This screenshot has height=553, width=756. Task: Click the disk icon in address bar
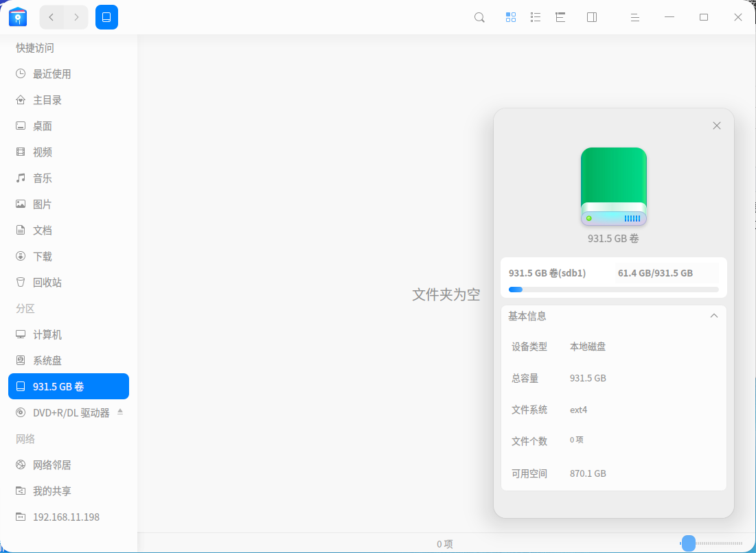click(x=106, y=17)
